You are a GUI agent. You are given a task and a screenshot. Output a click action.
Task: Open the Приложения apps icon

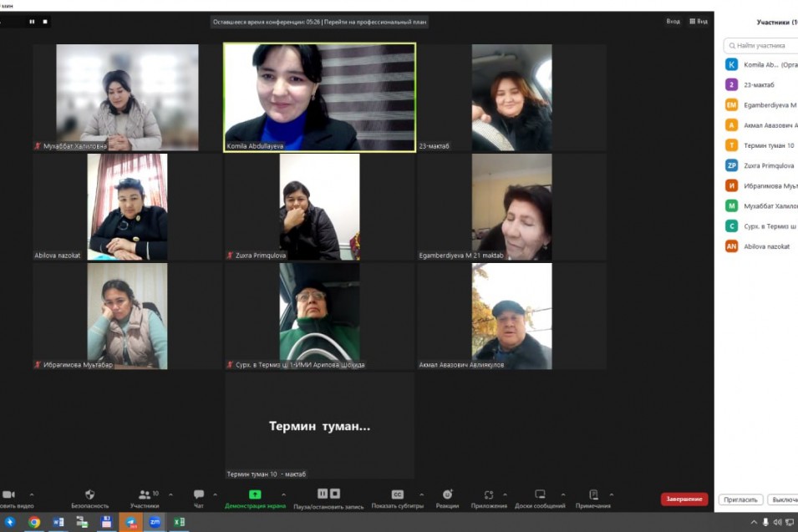(489, 494)
